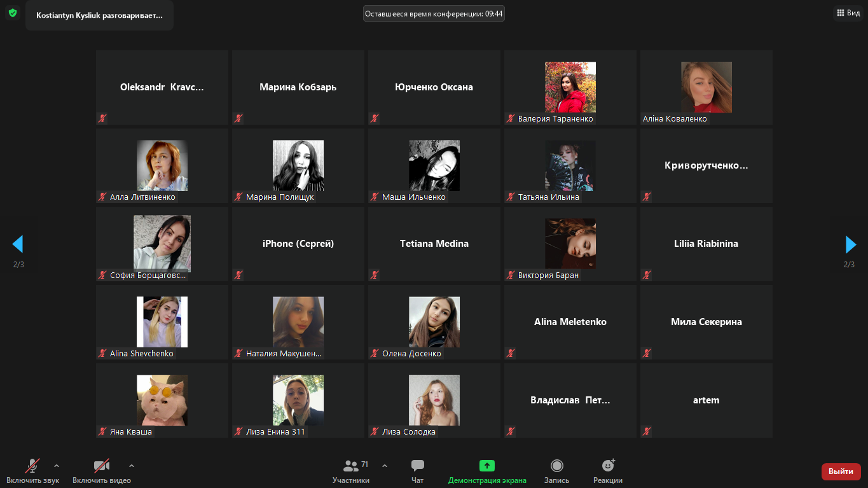
Task: Expand the video options arrow
Action: [x=132, y=465]
